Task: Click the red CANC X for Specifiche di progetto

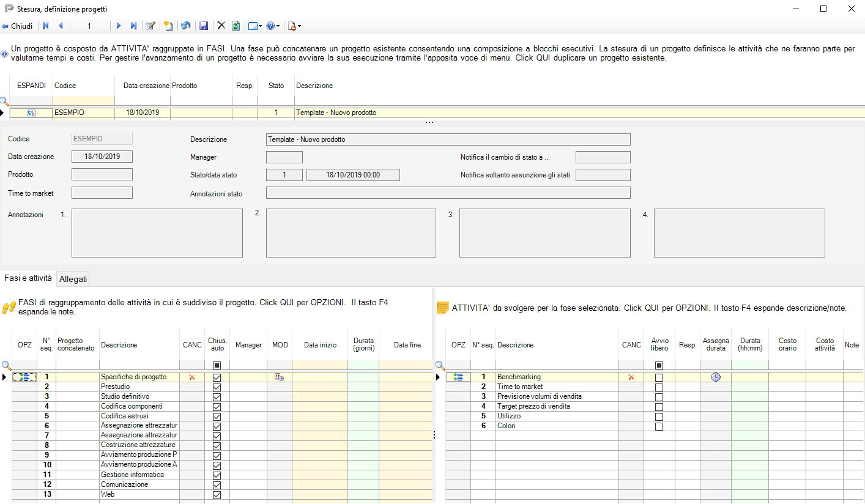Action: tap(191, 377)
